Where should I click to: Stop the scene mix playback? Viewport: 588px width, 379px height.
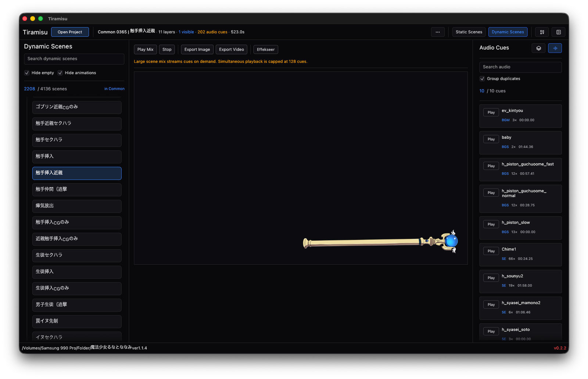click(167, 50)
